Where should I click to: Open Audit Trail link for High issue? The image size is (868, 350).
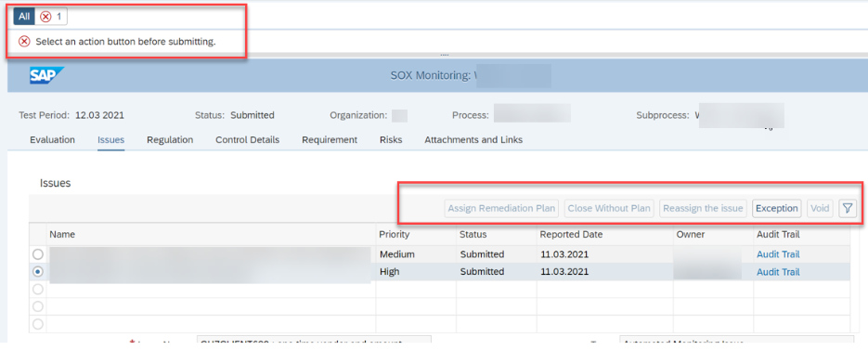pos(778,272)
